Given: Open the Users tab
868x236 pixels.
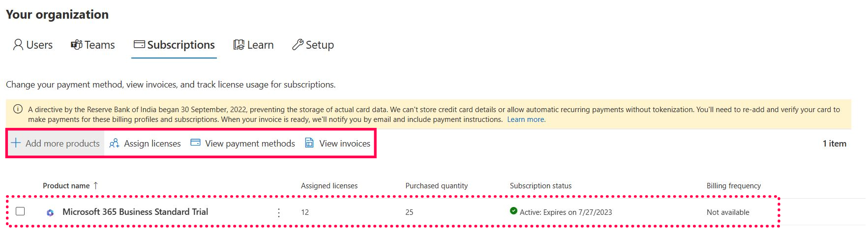Looking at the screenshot, I should tap(33, 45).
